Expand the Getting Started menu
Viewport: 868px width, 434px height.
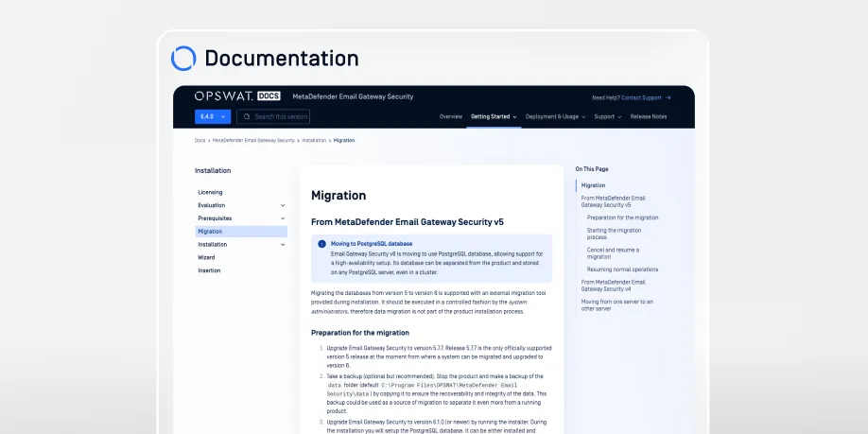(x=494, y=117)
